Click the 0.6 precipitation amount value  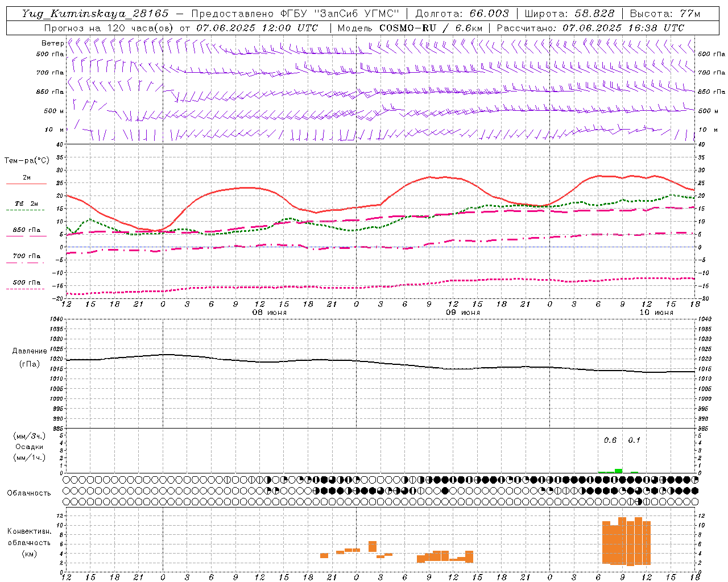[x=610, y=440]
